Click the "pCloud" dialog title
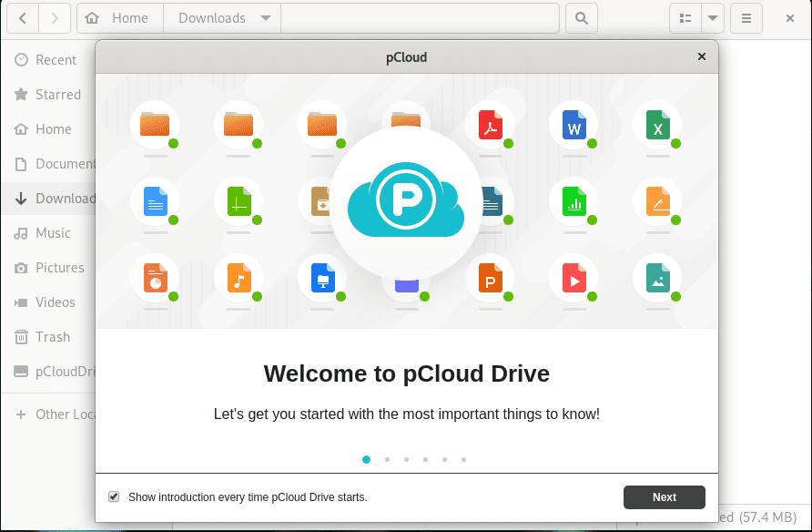Image resolution: width=812 pixels, height=532 pixels. pos(407,57)
